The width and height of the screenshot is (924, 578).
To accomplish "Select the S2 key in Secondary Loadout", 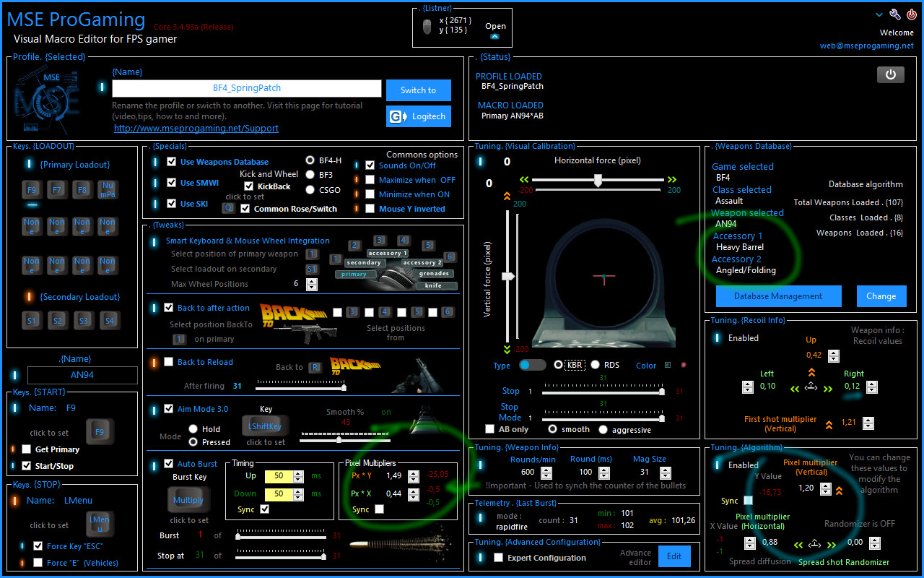I will [x=57, y=320].
